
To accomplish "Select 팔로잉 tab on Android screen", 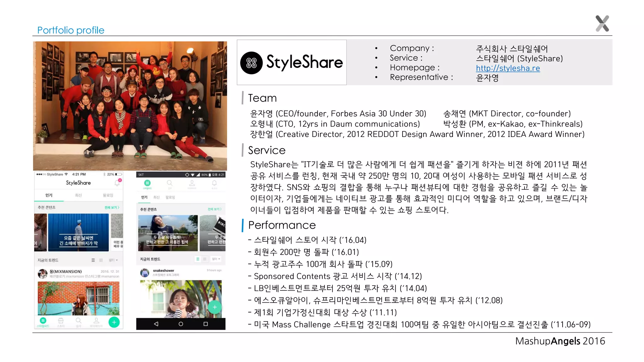I will (170, 197).
